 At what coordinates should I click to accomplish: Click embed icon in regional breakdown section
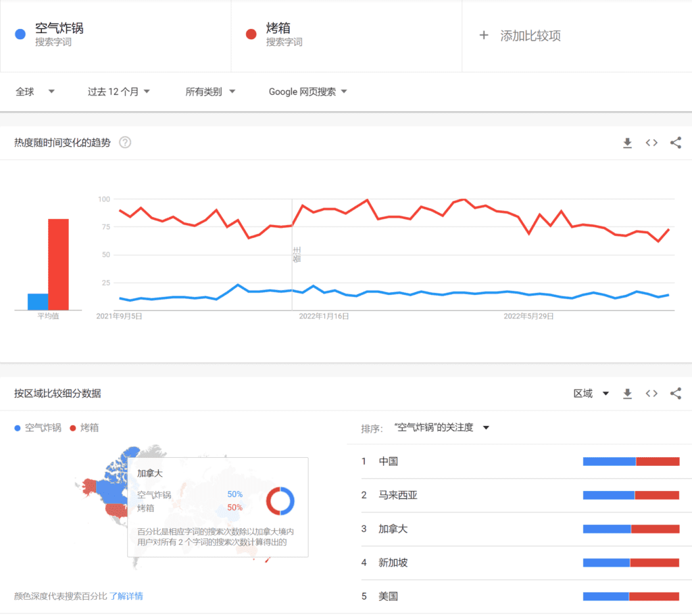coord(651,394)
